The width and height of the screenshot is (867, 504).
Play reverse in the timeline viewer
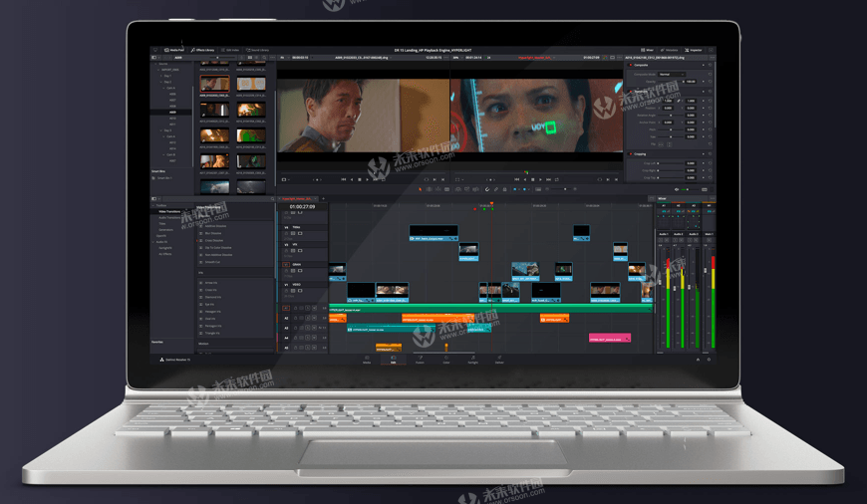525,179
